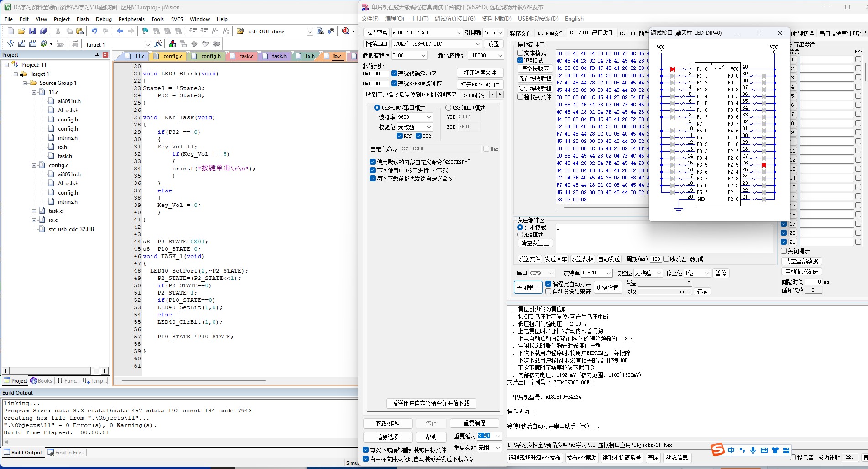This screenshot has height=469, width=868.
Task: Insert a bookmark with the flag icon
Action: tap(145, 31)
